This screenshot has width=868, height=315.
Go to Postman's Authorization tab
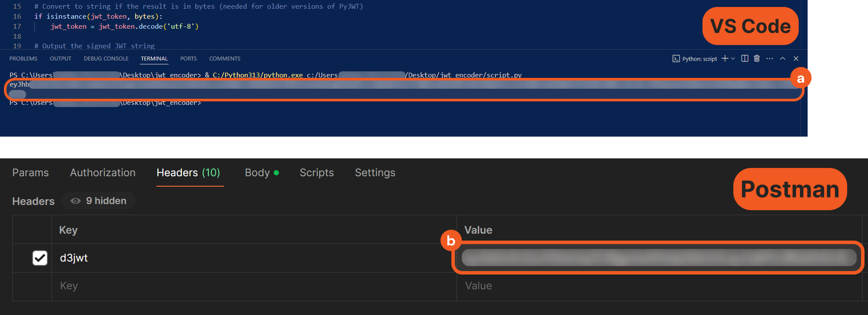tap(103, 173)
